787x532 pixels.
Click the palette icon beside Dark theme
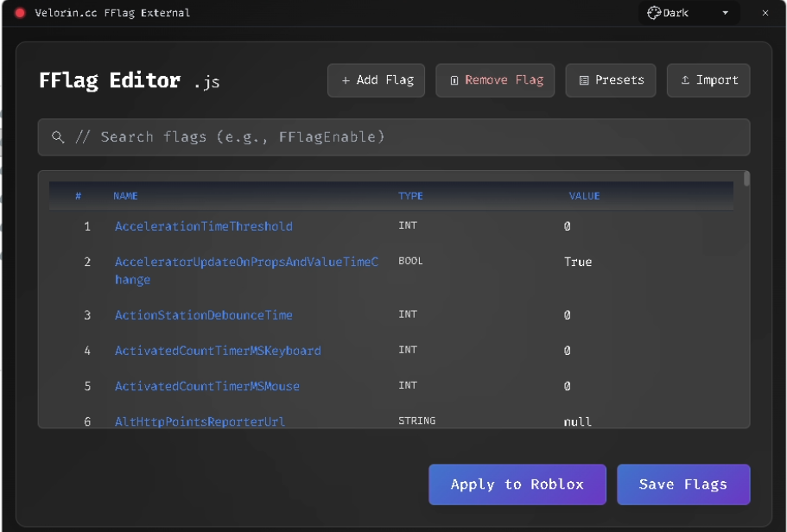(x=653, y=13)
